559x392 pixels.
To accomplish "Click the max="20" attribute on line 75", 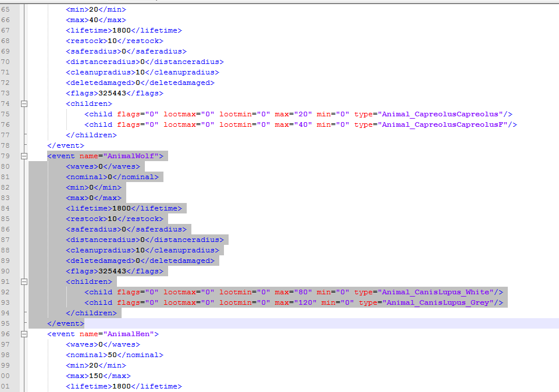I will click(x=293, y=115).
